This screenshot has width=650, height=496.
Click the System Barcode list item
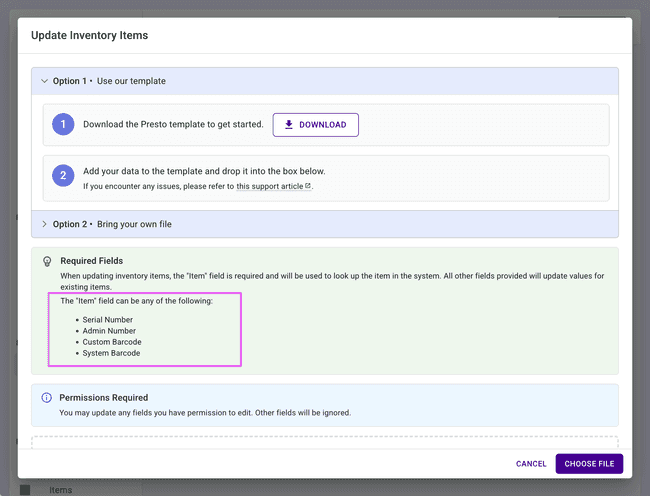[x=111, y=353]
